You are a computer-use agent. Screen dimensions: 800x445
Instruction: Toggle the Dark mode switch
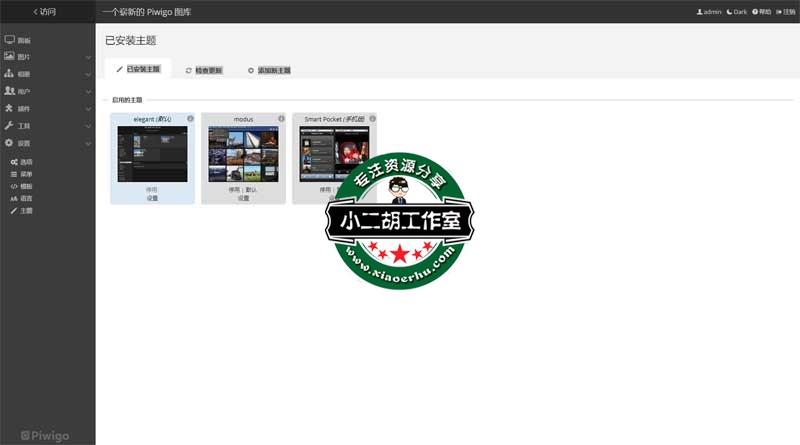tap(737, 12)
